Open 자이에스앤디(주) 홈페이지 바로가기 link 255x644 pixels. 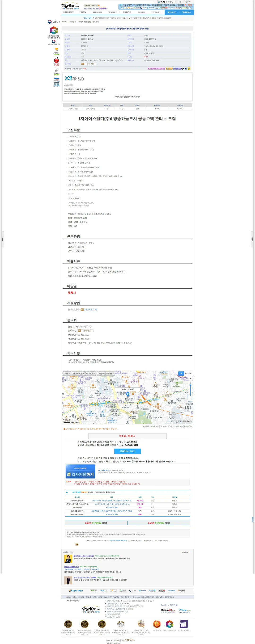(127, 97)
